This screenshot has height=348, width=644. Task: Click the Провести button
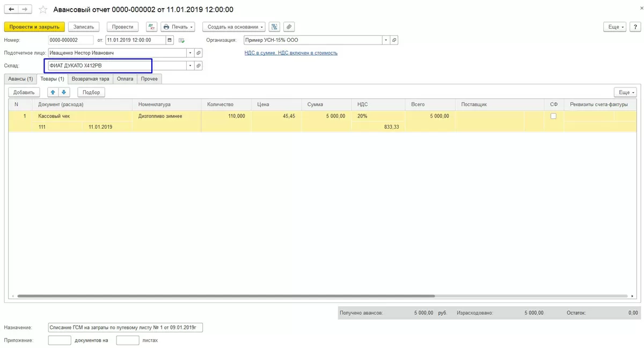(122, 27)
